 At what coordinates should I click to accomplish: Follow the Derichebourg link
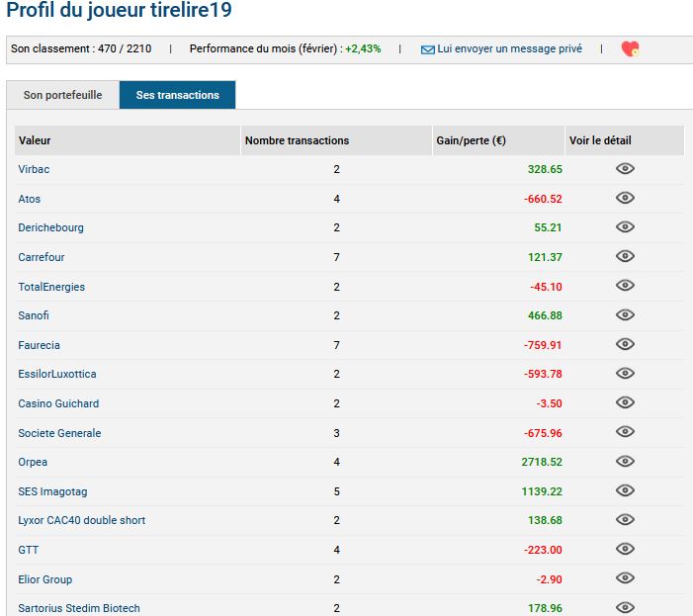(x=50, y=227)
